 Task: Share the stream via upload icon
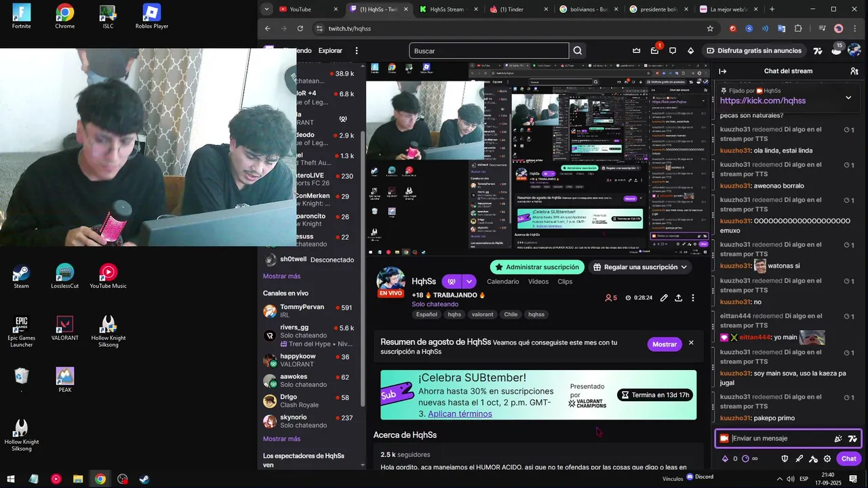point(678,298)
